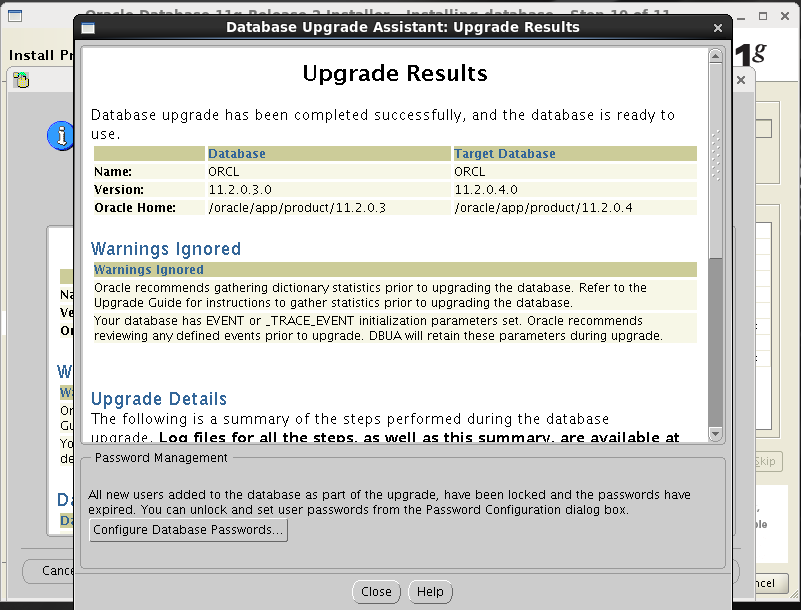Click the grip handle beside the results scrollbar
The image size is (801, 610).
[716, 155]
